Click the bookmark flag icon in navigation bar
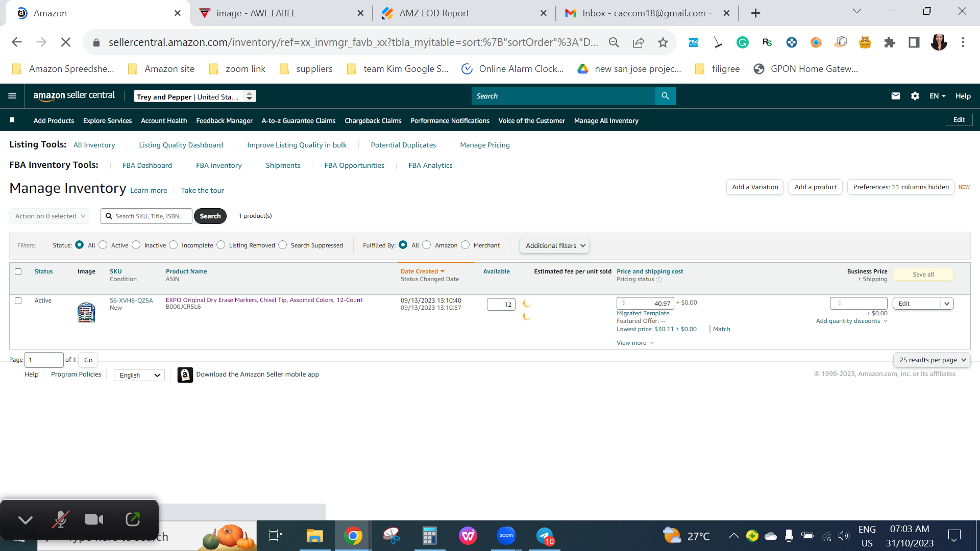Screen dimensions: 980x551 (x=12, y=120)
